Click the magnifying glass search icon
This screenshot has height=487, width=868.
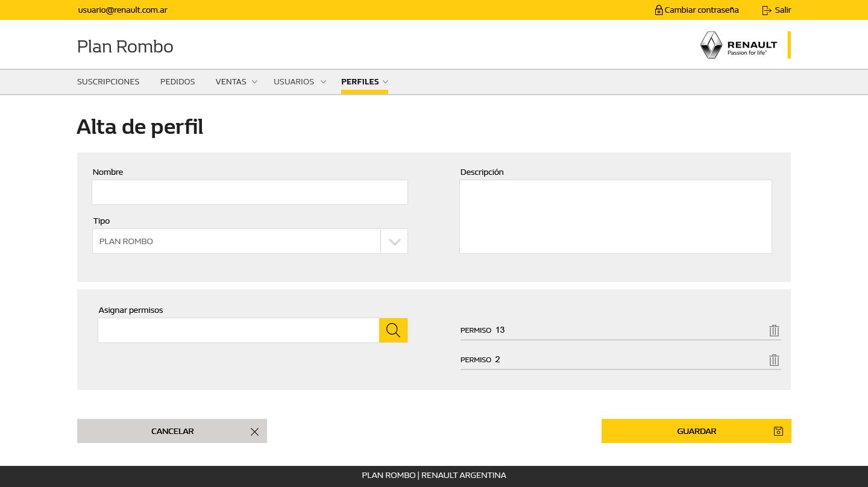393,330
